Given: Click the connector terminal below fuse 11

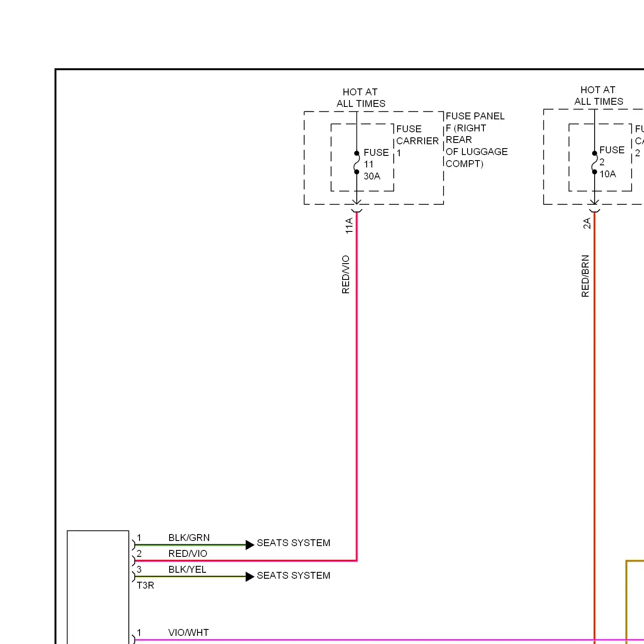Looking at the screenshot, I should [x=357, y=210].
